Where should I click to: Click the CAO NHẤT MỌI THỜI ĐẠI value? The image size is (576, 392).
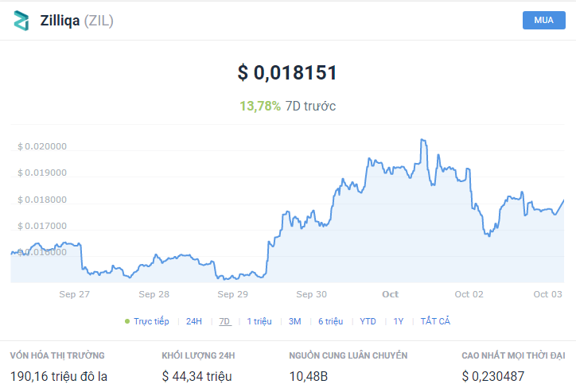492,375
